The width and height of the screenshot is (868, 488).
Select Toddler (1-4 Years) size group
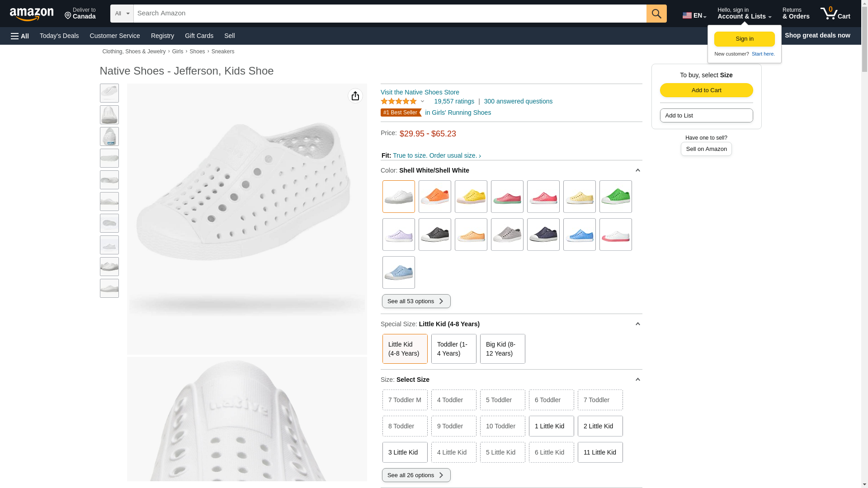click(x=453, y=349)
